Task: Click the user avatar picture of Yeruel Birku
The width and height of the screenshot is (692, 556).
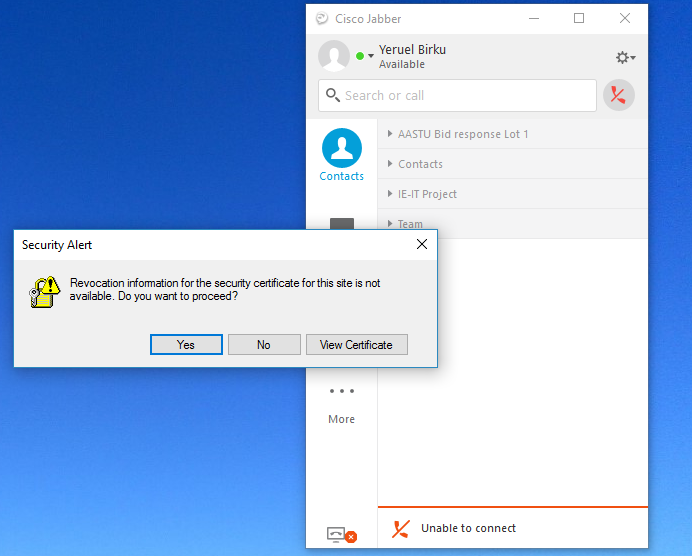Action: point(334,56)
